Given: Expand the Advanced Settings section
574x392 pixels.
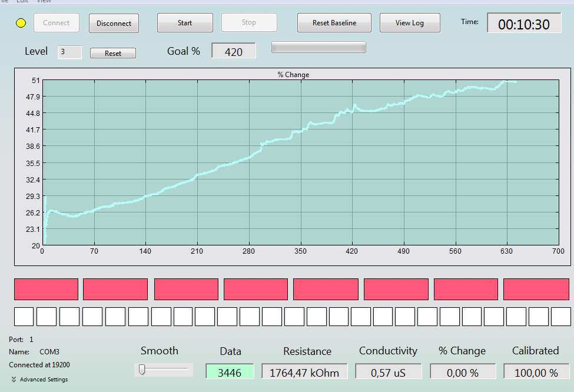Looking at the screenshot, I should [39, 379].
